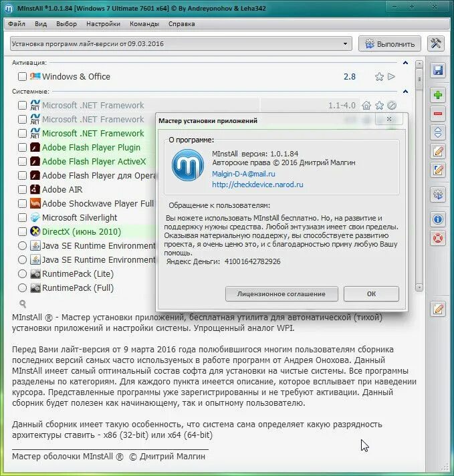Screen dimensions: 454x476
Task: Click the list vertical scrollbar thumb
Action: 419,80
